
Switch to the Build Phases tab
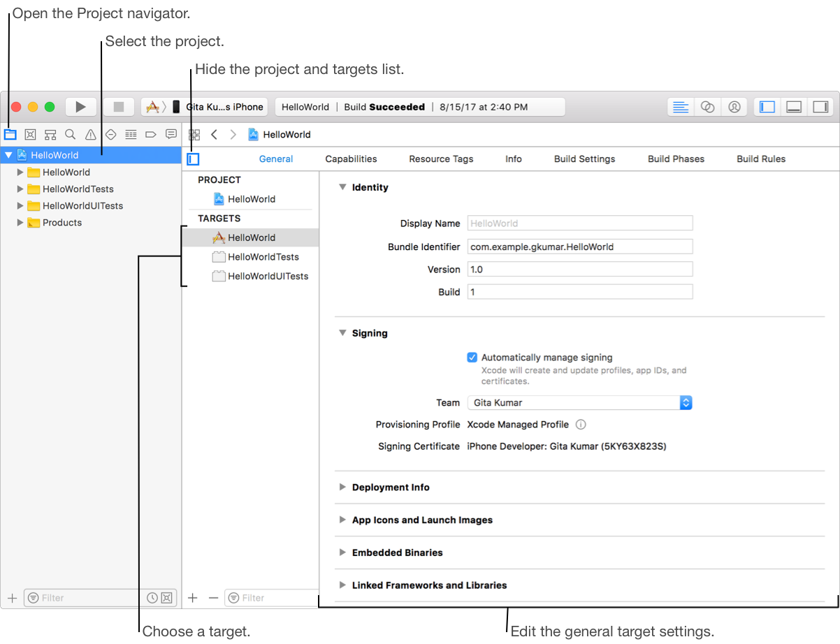pyautogui.click(x=676, y=159)
